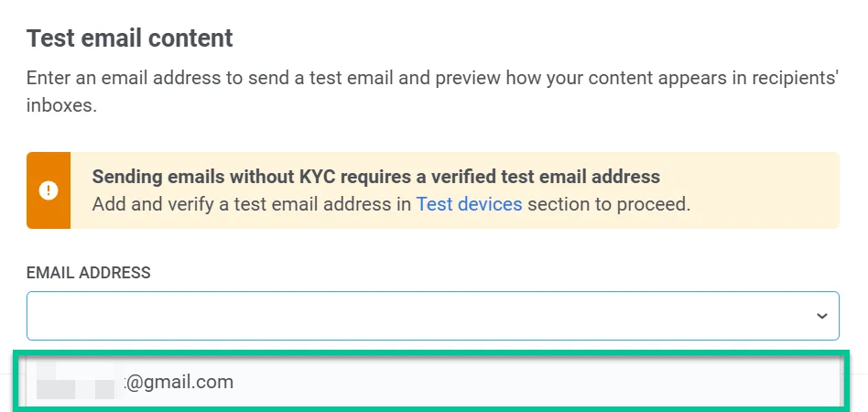Open the Test devices link
The width and height of the screenshot is (868, 412).
tap(469, 204)
